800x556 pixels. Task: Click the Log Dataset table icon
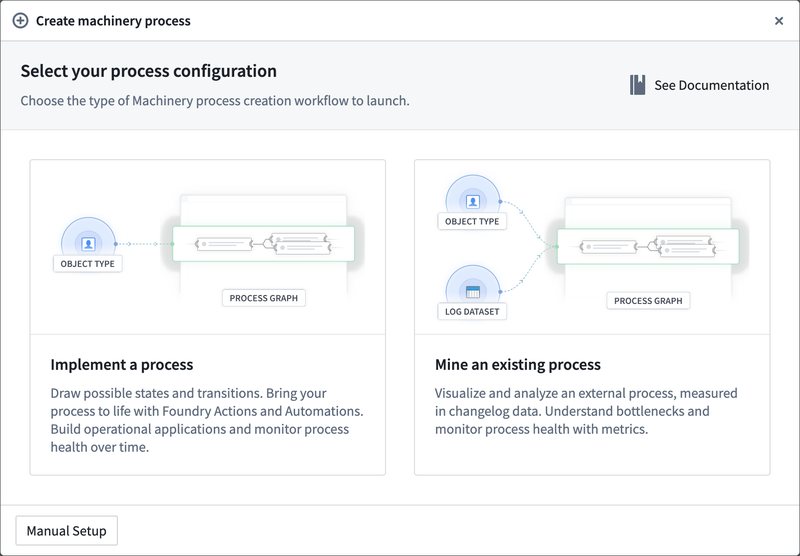tap(473, 292)
